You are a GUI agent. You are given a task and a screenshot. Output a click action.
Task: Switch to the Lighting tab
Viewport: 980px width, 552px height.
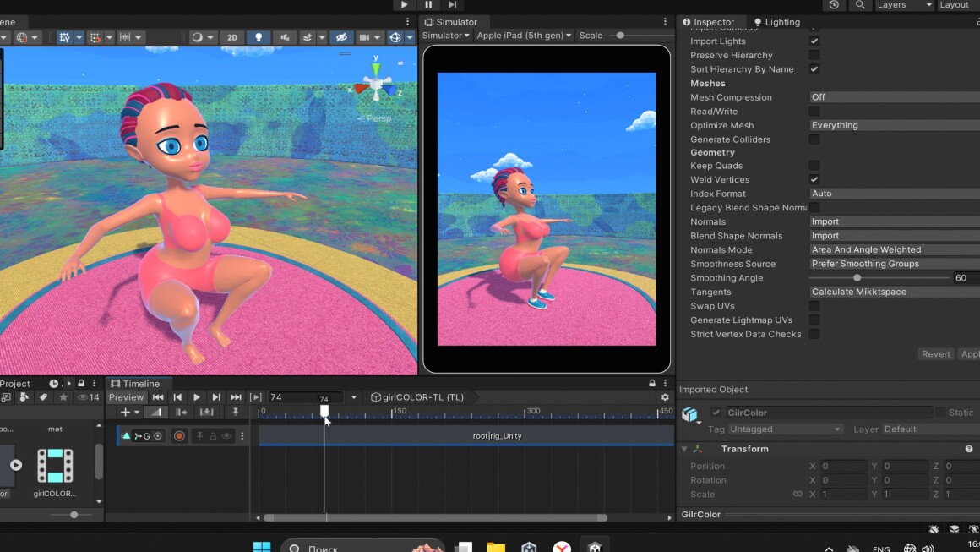coord(777,22)
